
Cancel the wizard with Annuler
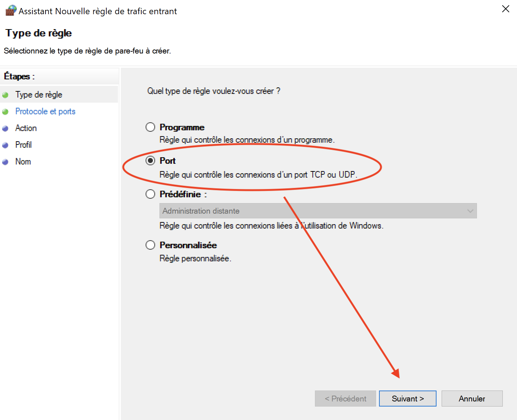point(472,399)
